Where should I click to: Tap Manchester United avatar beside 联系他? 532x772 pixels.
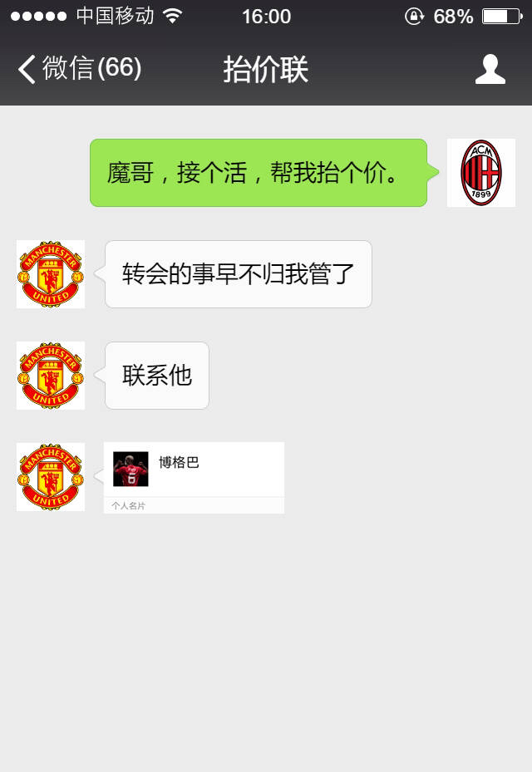51,376
